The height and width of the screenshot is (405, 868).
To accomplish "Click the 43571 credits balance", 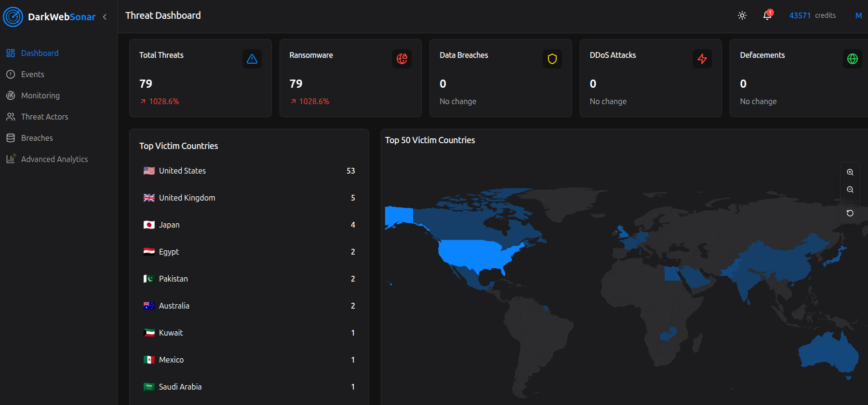I will point(812,15).
